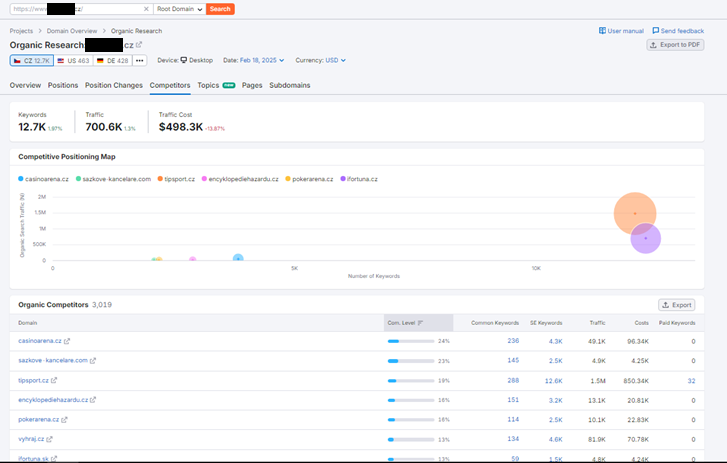Click the Desktop device monitor icon

tap(184, 60)
